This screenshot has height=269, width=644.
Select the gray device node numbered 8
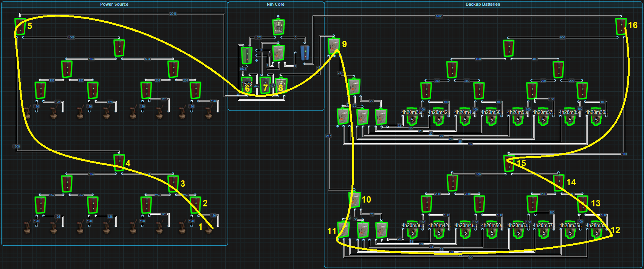[281, 86]
